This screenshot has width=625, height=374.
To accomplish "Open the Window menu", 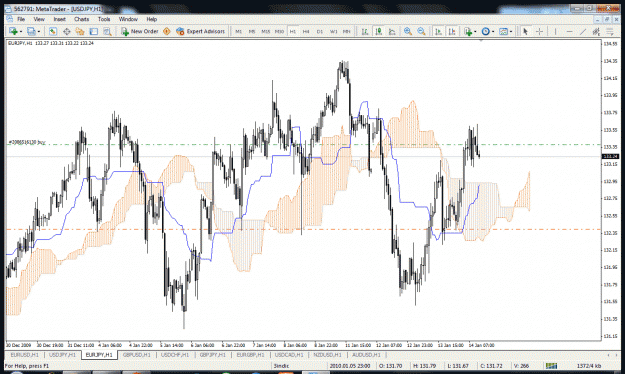I will [x=128, y=19].
